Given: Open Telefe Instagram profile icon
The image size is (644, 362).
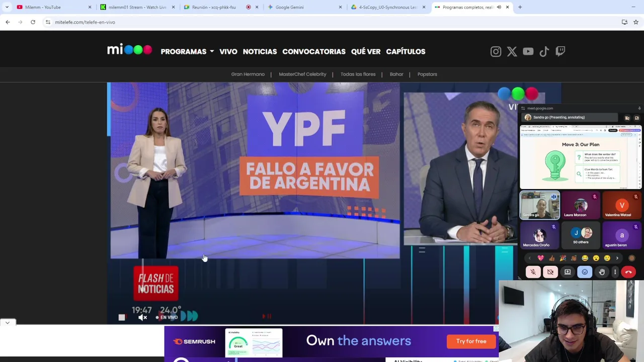Looking at the screenshot, I should pyautogui.click(x=496, y=51).
